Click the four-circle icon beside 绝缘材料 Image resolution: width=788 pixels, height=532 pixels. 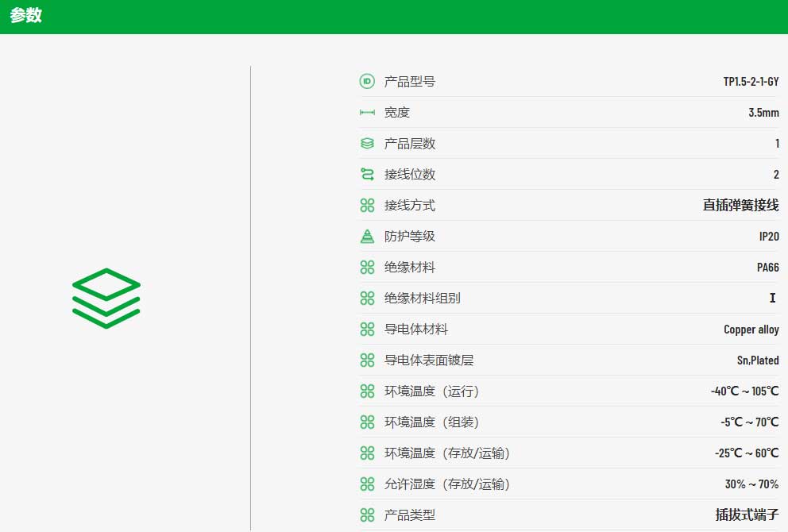[x=367, y=268]
